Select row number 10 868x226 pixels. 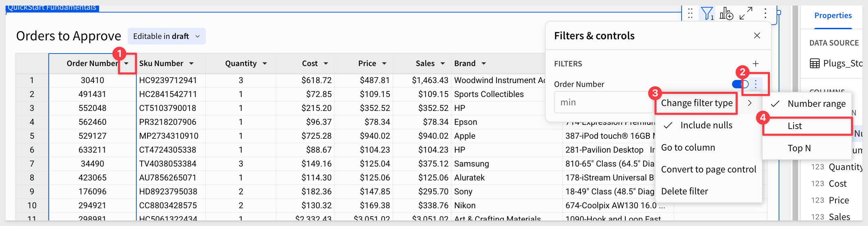(x=32, y=205)
